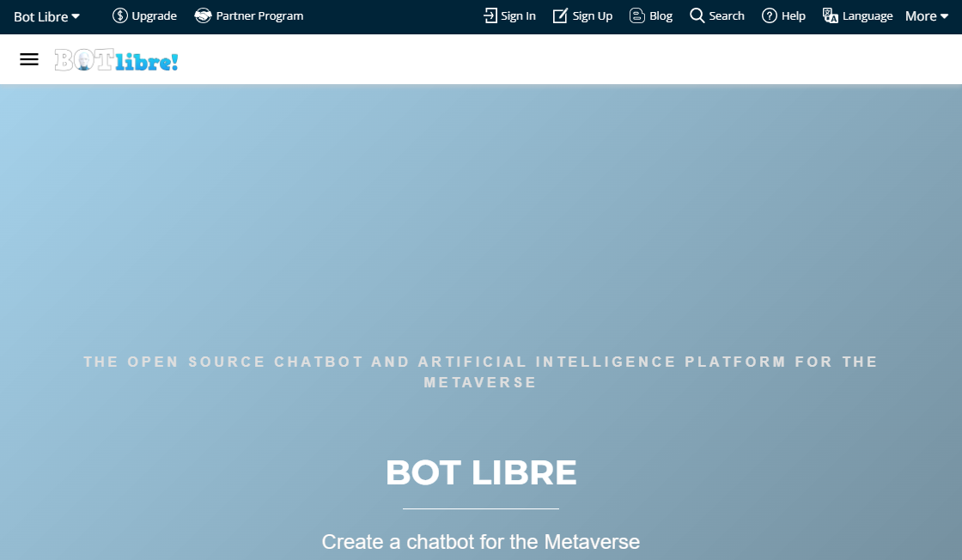962x560 pixels.
Task: Click the Search magnifier icon
Action: click(x=696, y=15)
